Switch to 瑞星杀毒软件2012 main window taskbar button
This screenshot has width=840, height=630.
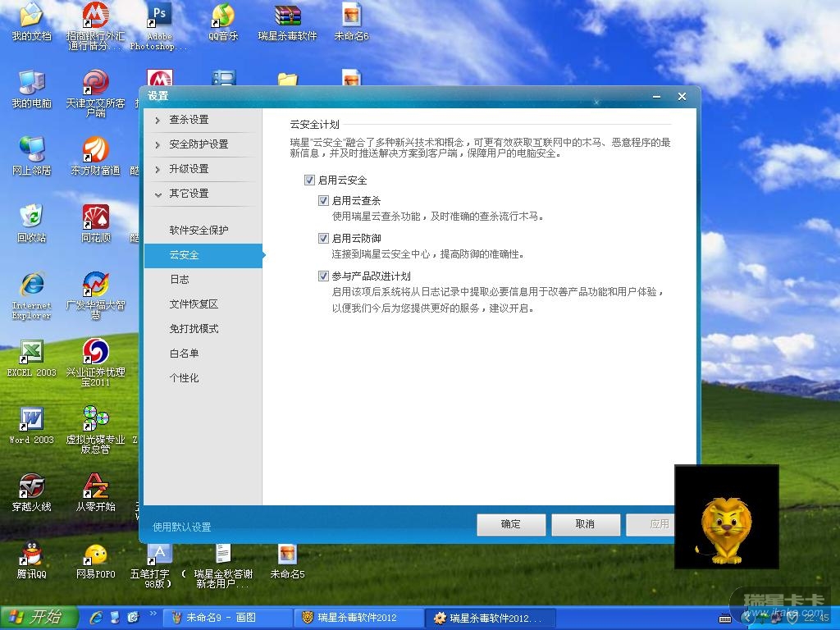click(358, 618)
